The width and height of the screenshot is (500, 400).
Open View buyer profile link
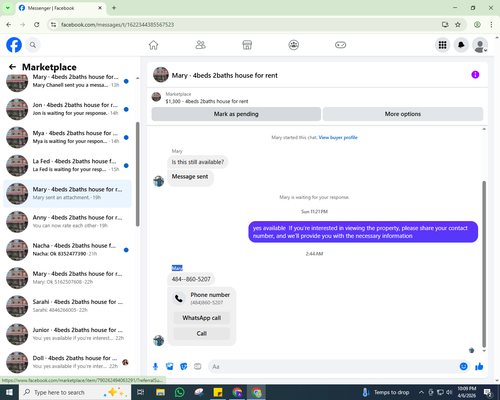(x=338, y=137)
